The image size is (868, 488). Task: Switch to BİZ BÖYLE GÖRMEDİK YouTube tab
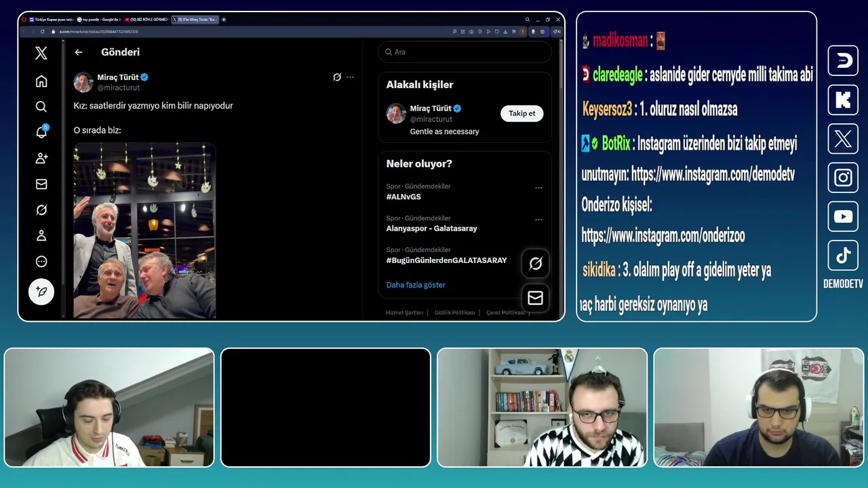pyautogui.click(x=147, y=20)
